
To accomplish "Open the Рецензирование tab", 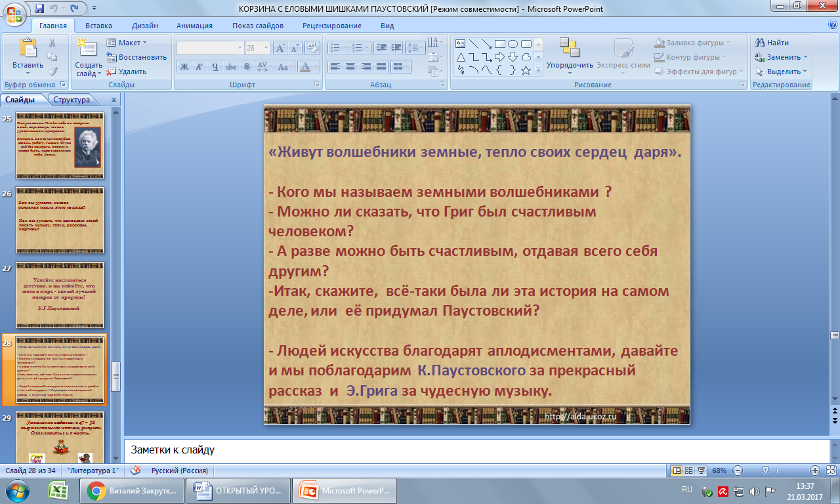I will point(331,26).
